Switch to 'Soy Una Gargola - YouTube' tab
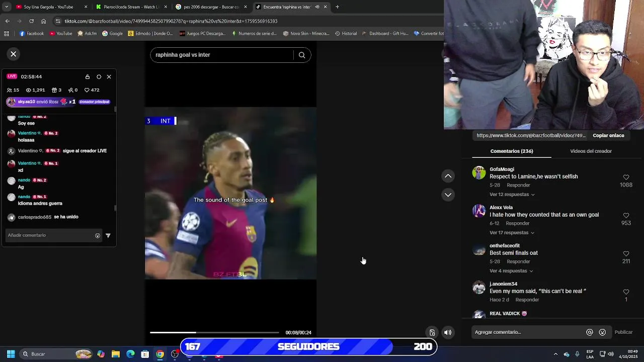This screenshot has height=362, width=644. (50, 7)
